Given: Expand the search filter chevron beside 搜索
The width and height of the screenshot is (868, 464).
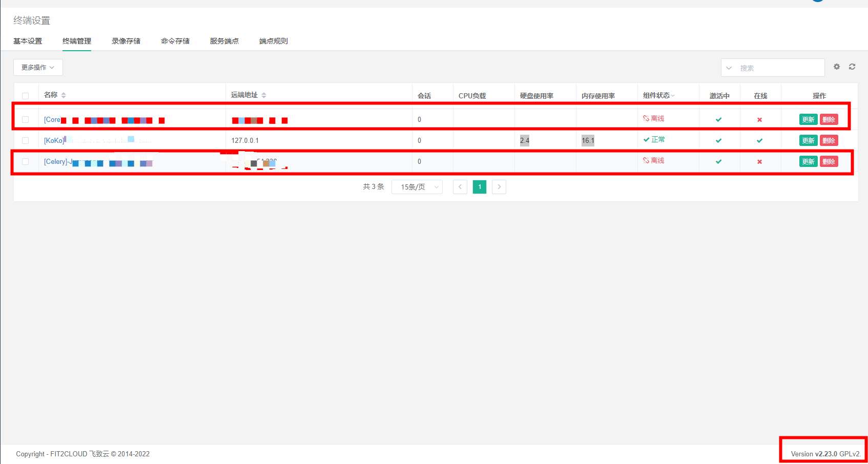Looking at the screenshot, I should (729, 68).
